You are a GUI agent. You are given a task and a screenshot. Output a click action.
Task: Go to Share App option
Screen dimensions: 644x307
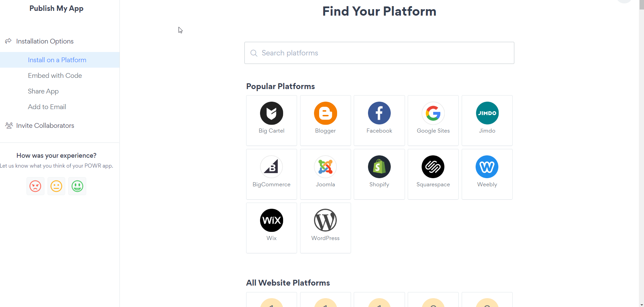click(x=43, y=91)
